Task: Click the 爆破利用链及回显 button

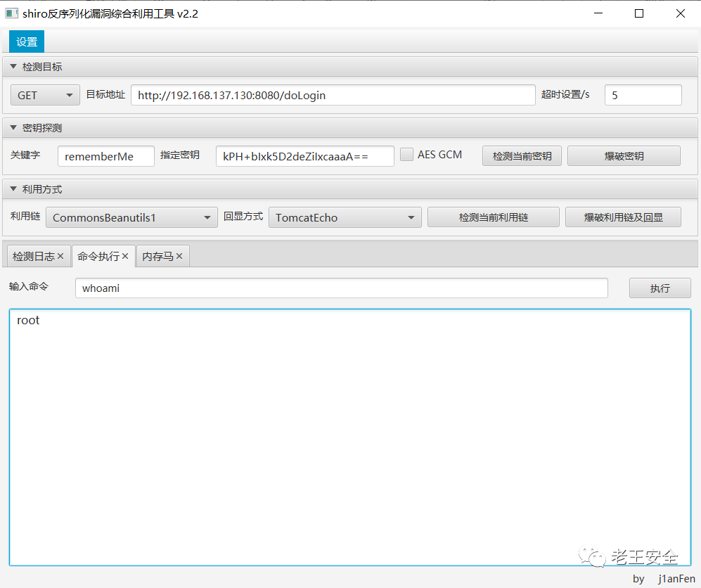Action: (623, 217)
